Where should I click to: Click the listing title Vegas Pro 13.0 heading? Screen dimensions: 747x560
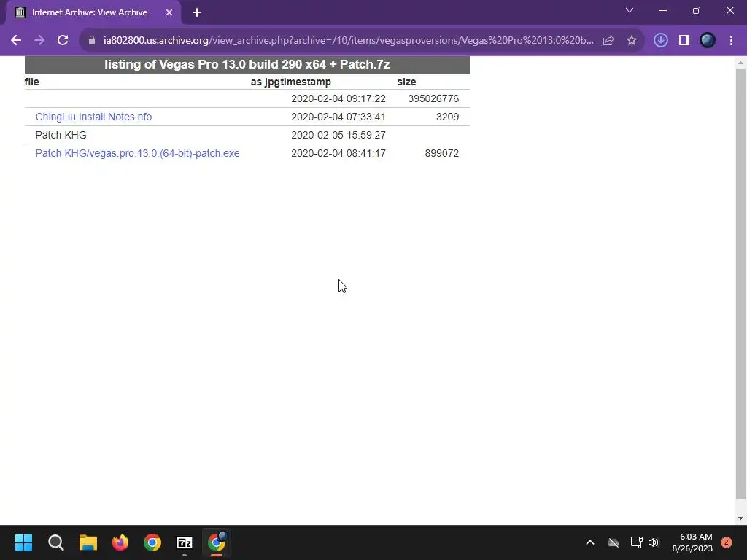tap(247, 64)
